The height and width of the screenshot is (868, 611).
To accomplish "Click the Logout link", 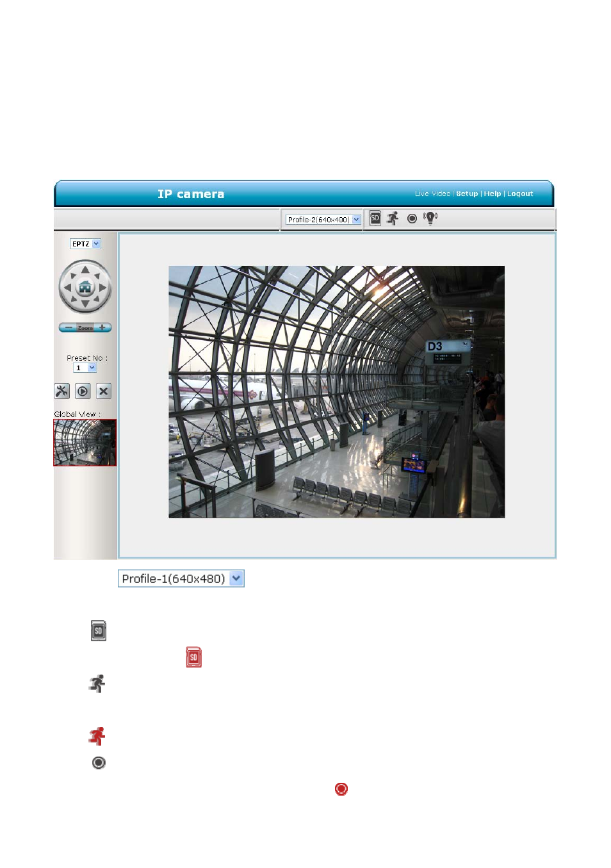I will point(520,193).
